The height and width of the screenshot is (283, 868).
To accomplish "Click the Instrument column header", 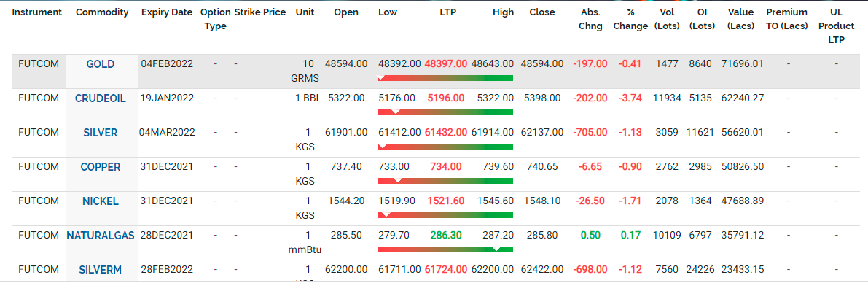I will pos(37,12).
